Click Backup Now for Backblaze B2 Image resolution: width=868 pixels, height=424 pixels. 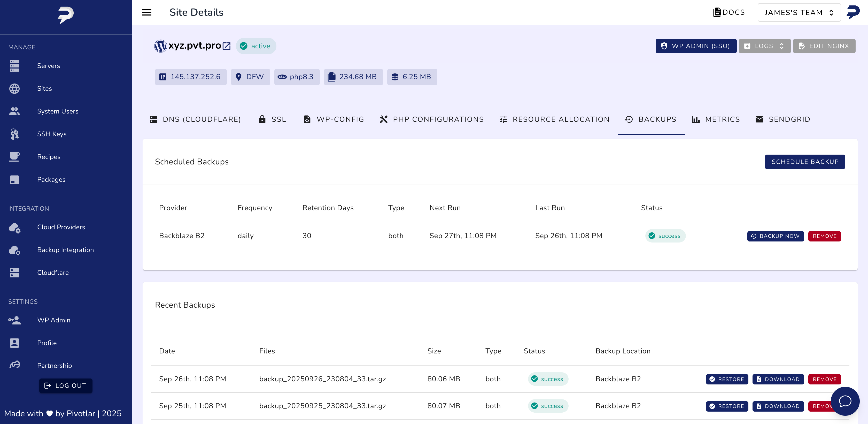775,236
